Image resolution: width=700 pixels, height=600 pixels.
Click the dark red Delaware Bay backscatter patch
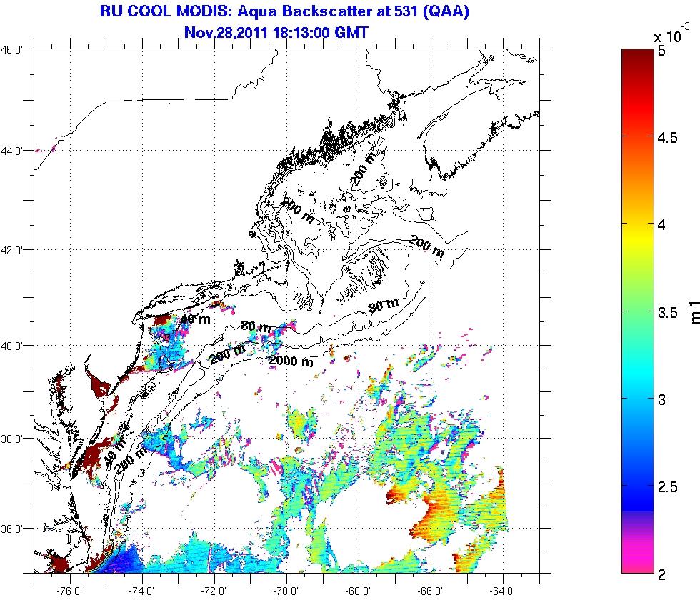coord(100,385)
